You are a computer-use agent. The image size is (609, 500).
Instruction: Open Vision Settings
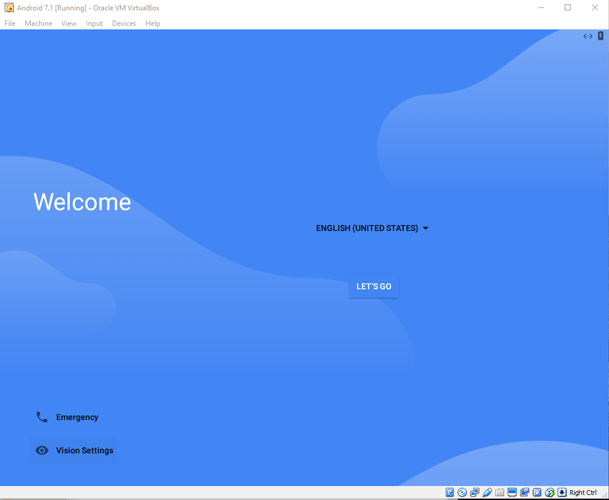(x=74, y=450)
